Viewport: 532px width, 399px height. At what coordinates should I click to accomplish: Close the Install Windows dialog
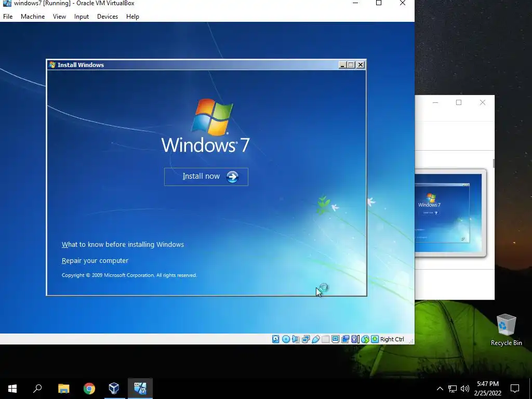coord(361,65)
